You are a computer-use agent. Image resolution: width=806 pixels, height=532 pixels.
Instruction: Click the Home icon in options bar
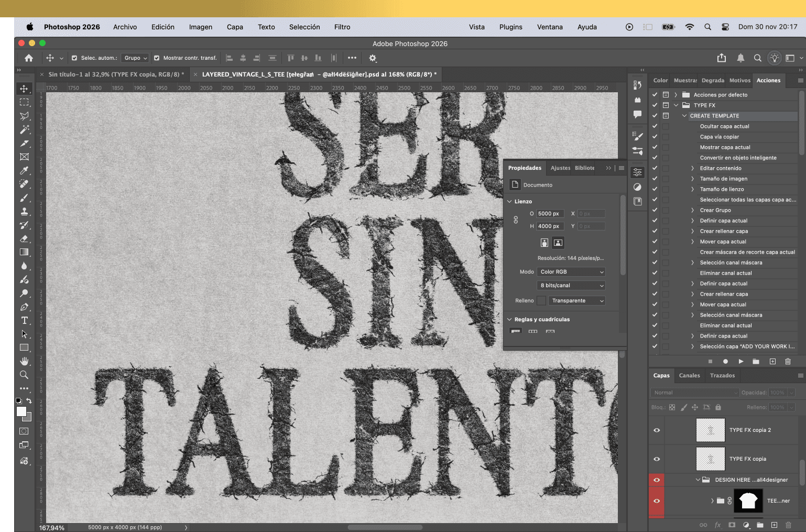point(29,58)
